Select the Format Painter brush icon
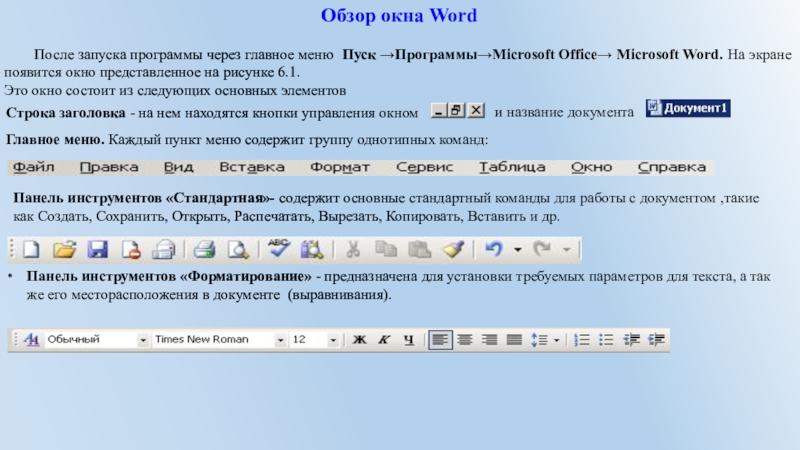The width and height of the screenshot is (800, 450). [453, 249]
